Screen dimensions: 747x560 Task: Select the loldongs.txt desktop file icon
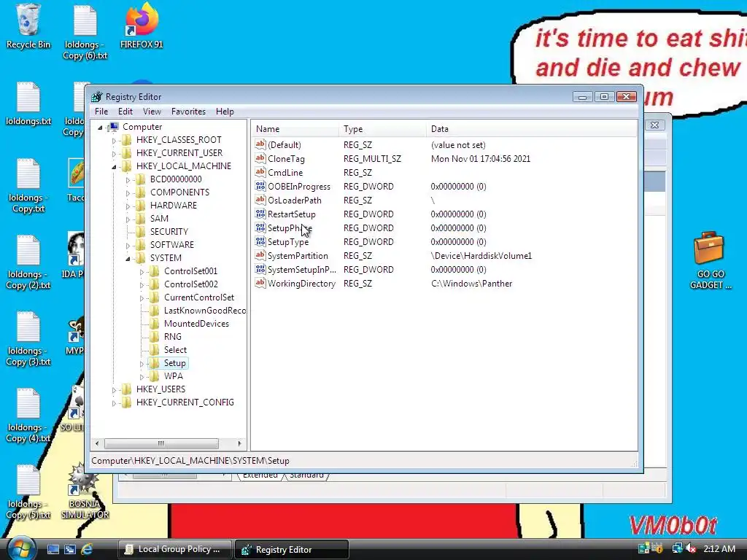point(28,104)
